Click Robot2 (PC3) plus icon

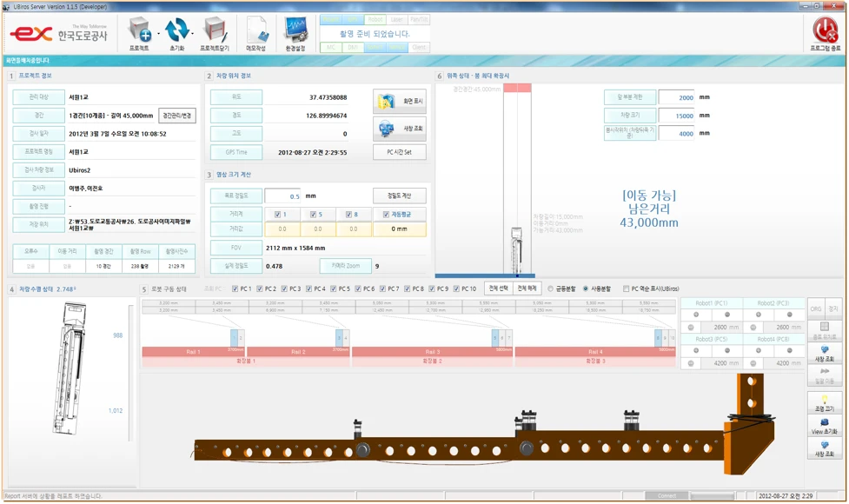[x=759, y=315]
